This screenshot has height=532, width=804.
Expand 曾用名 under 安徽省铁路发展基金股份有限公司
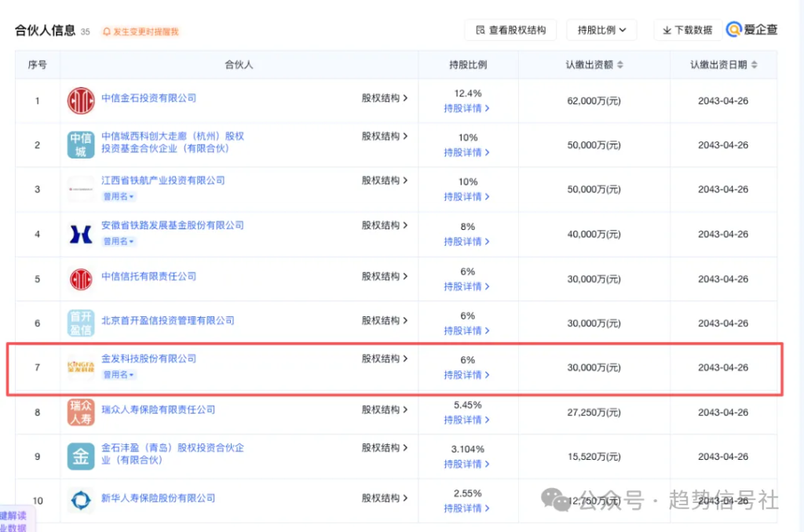[x=119, y=242]
